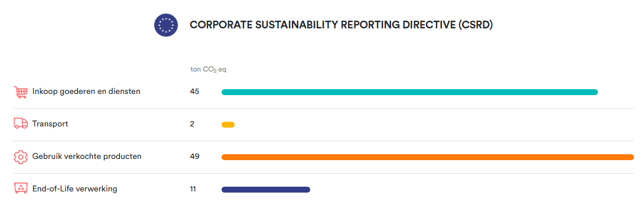Click the gear icon for product use
The width and height of the screenshot is (644, 218).
(21, 157)
